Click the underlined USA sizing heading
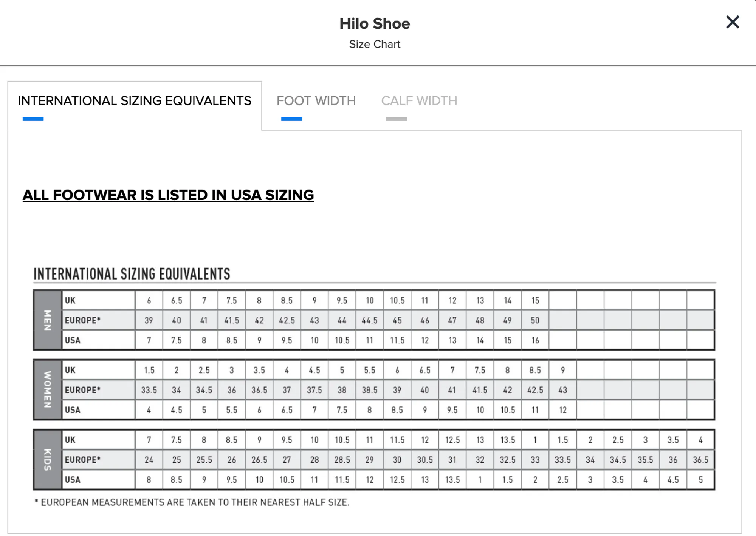This screenshot has width=756, height=536. 168,195
